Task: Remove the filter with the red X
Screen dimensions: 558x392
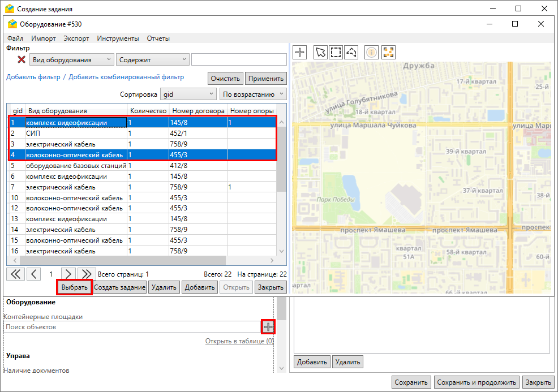Action: [x=22, y=60]
